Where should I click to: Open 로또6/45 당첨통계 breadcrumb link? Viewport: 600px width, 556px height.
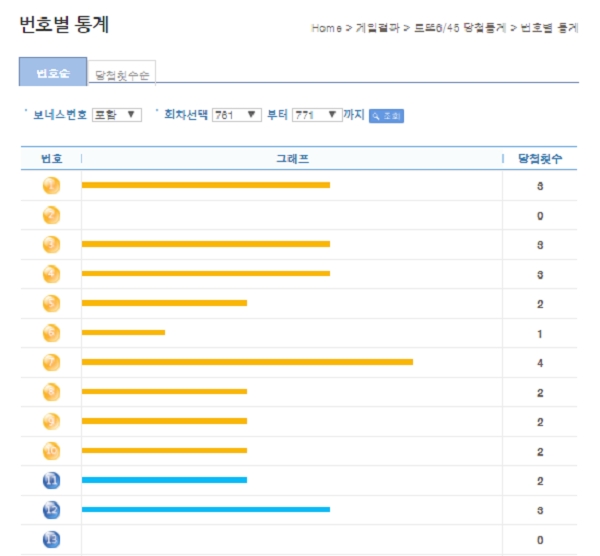(460, 28)
